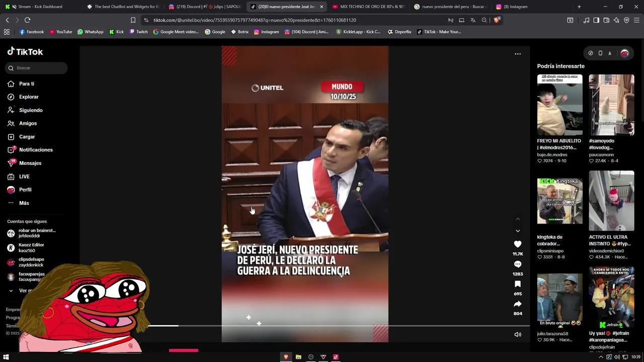
Task: Click the phone app icon
Action: [x=600, y=53]
